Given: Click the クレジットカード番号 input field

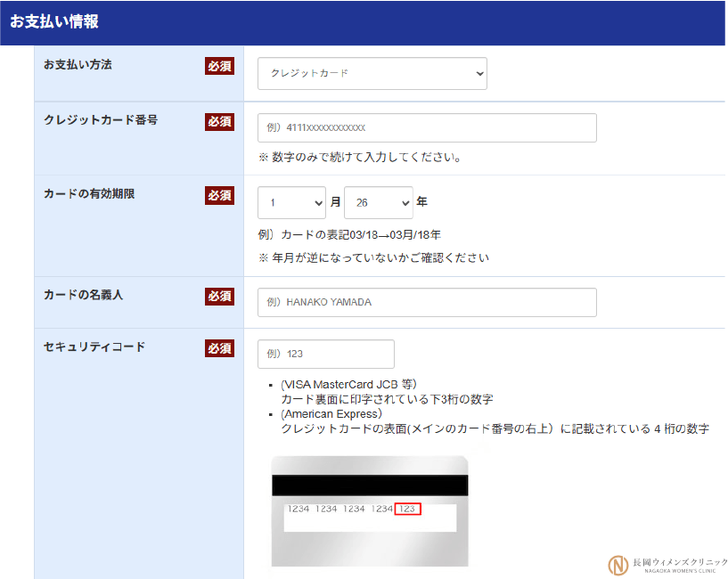Looking at the screenshot, I should [x=427, y=127].
